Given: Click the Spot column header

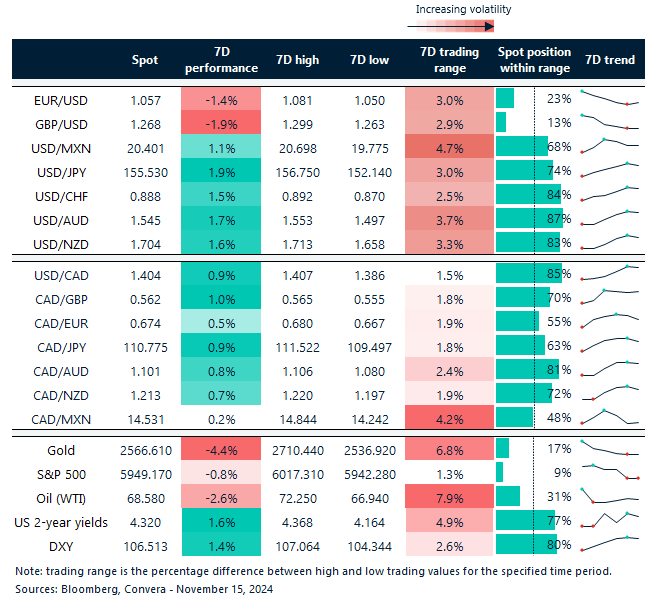Looking at the screenshot, I should click(x=145, y=60).
